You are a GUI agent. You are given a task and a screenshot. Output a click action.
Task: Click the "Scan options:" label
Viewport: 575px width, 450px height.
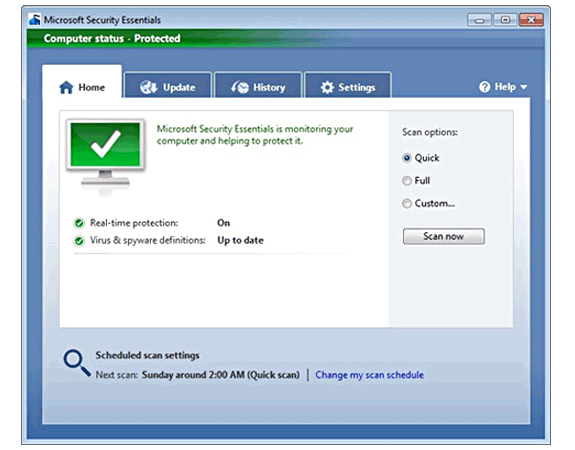point(430,132)
